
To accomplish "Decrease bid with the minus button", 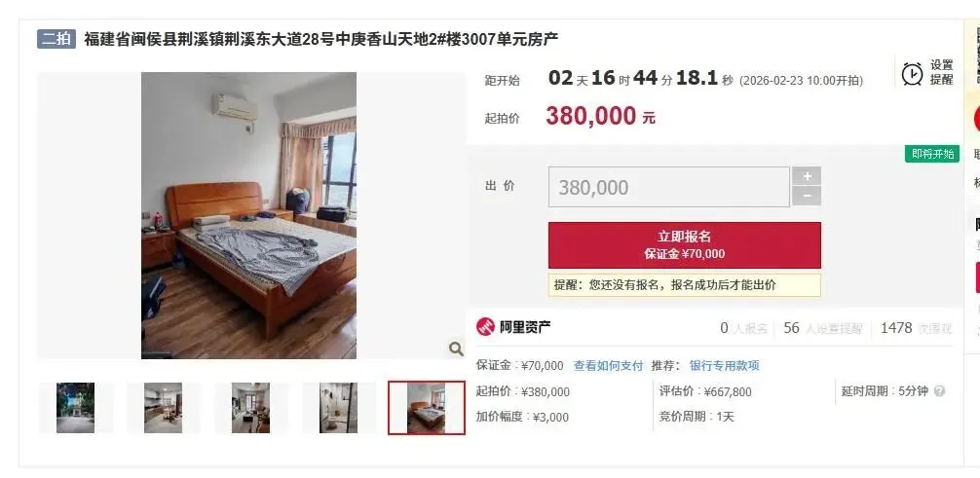I will tap(807, 197).
